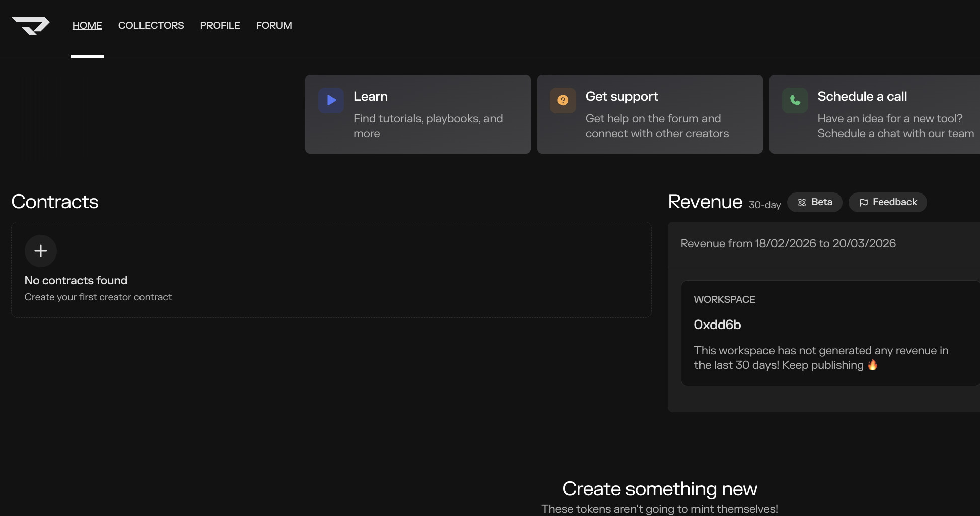Open Feedback for the Revenue panel

[894, 202]
